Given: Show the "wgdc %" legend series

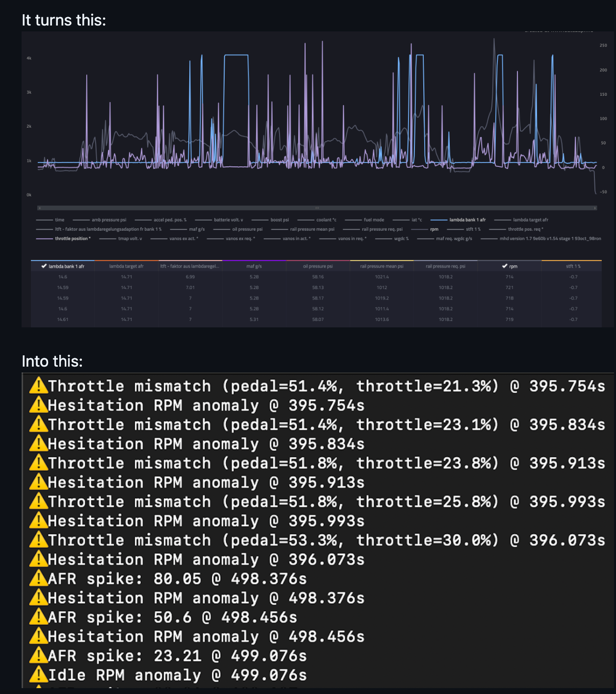Looking at the screenshot, I should tap(401, 239).
